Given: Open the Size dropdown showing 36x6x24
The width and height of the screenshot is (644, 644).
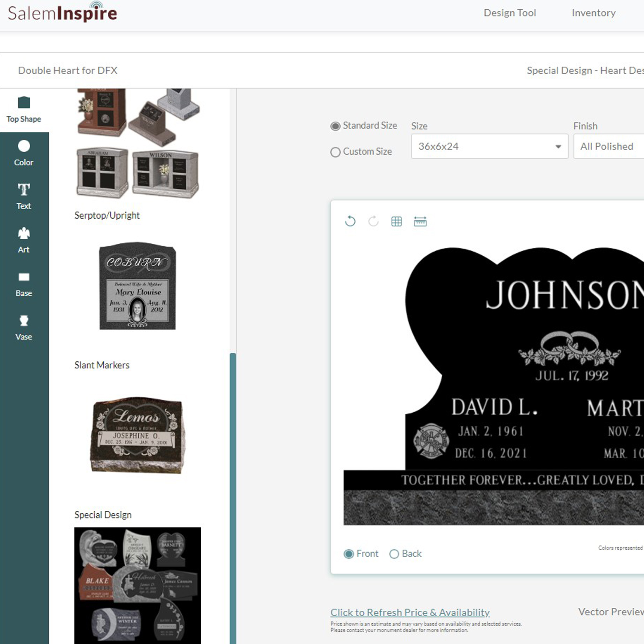Looking at the screenshot, I should [x=489, y=146].
